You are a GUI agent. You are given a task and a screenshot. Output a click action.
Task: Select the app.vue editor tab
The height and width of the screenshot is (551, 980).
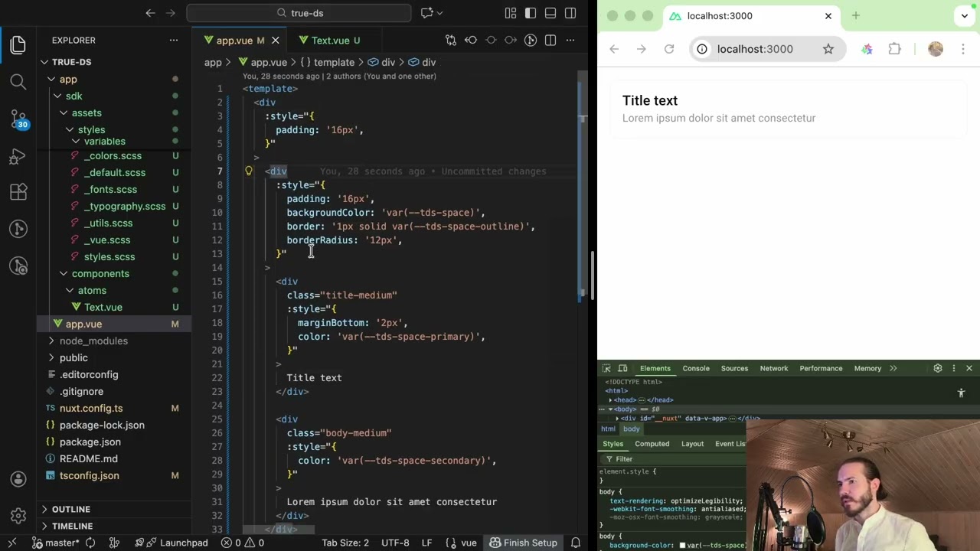[x=240, y=40]
